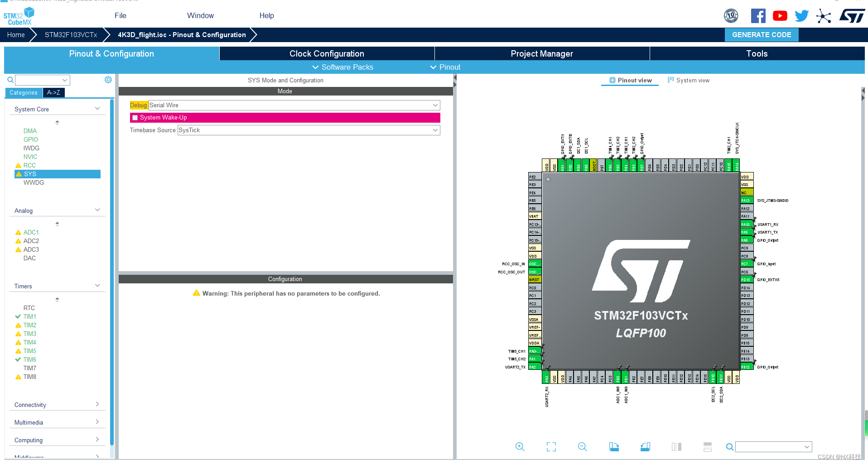The image size is (868, 464).
Task: Open the Debug Serial Wire dropdown
Action: (434, 105)
